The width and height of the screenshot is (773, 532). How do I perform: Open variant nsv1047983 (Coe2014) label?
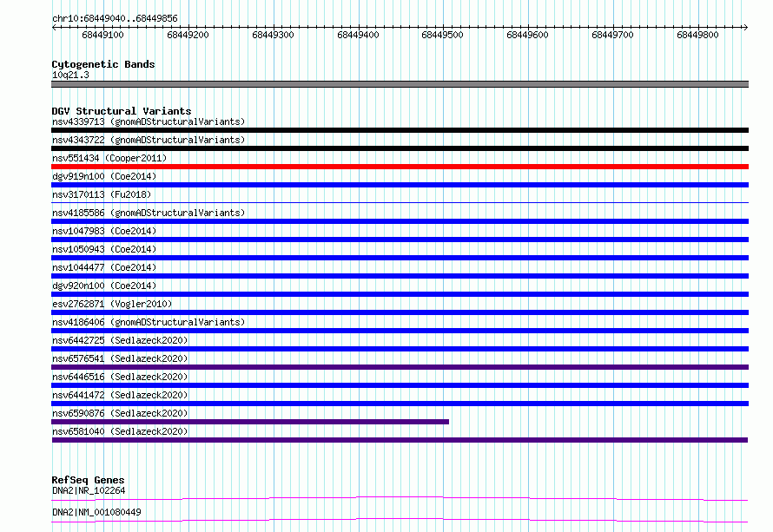(x=104, y=231)
